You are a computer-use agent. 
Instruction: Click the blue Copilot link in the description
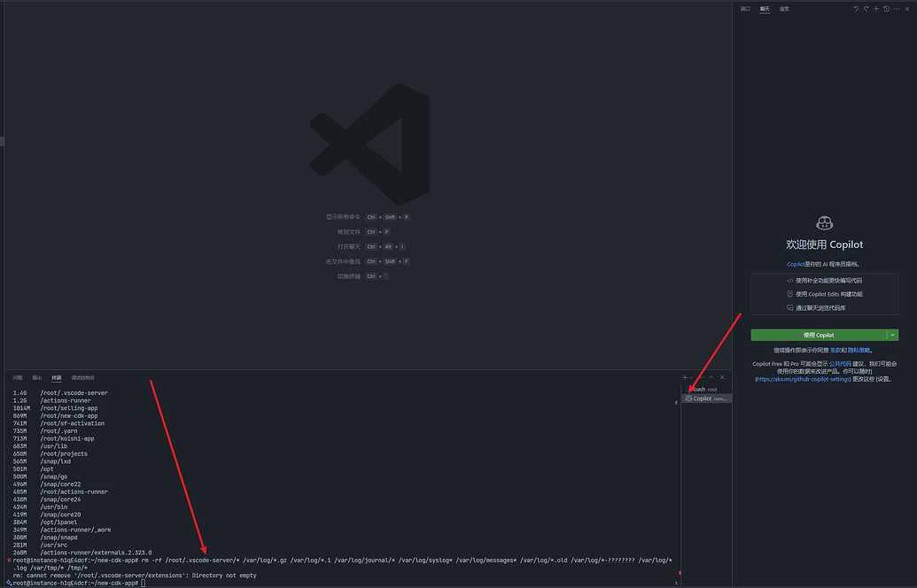tap(796, 264)
